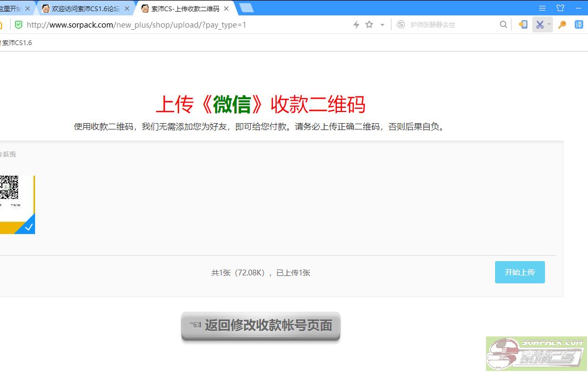588x372 pixels.
Task: Click the scissors screenshot tool icon
Action: pos(540,25)
